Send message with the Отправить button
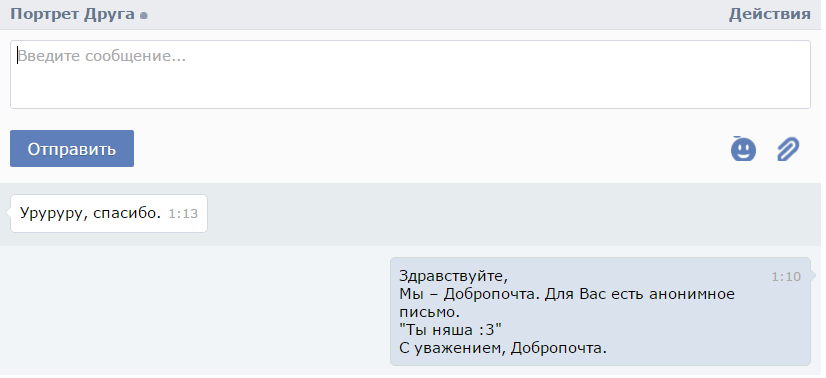Viewport: 826px width, 378px height. 72,148
